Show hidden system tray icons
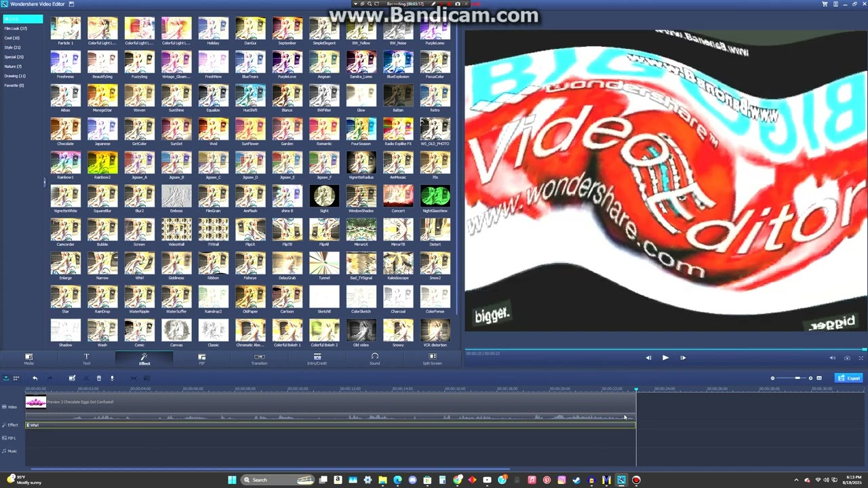 tap(797, 480)
